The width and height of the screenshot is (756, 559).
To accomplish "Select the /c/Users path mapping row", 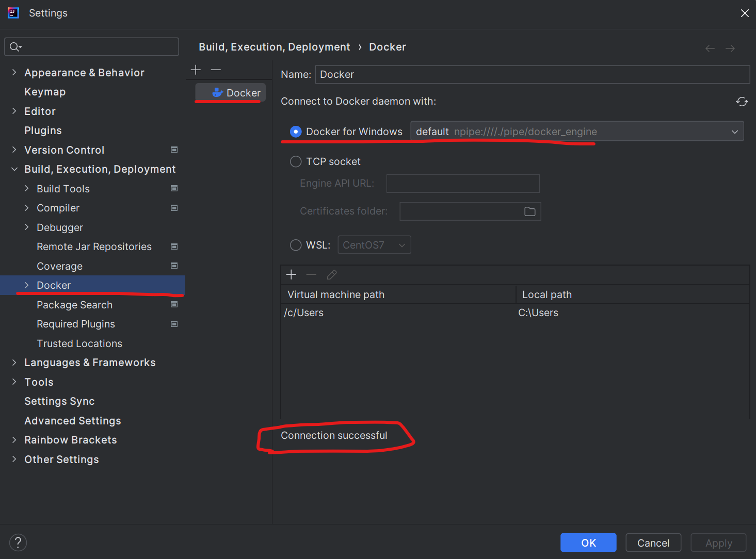I will [515, 313].
